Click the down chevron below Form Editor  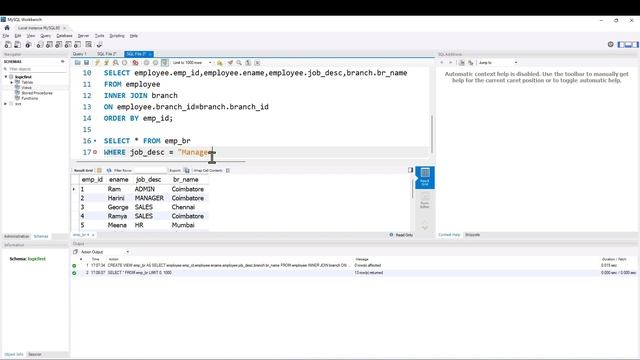tap(424, 227)
